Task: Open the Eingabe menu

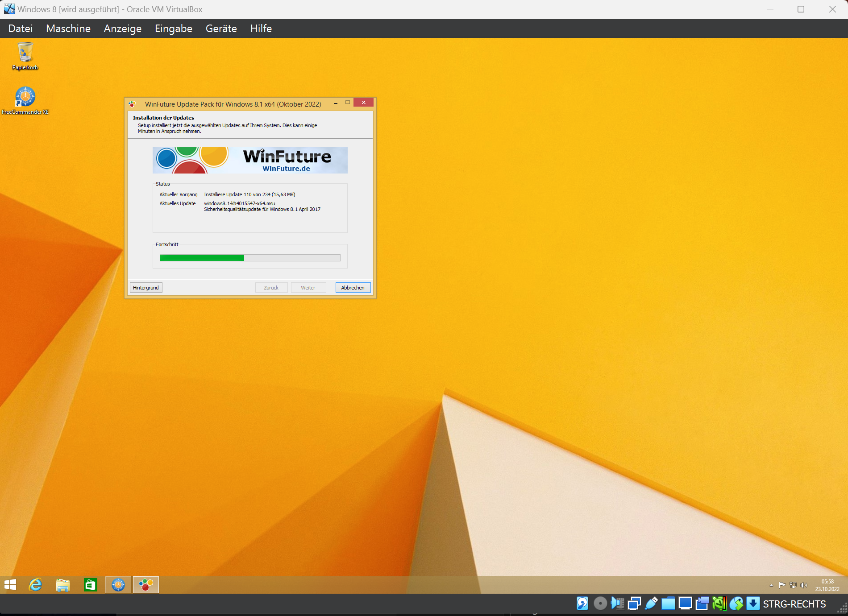Action: 174,29
